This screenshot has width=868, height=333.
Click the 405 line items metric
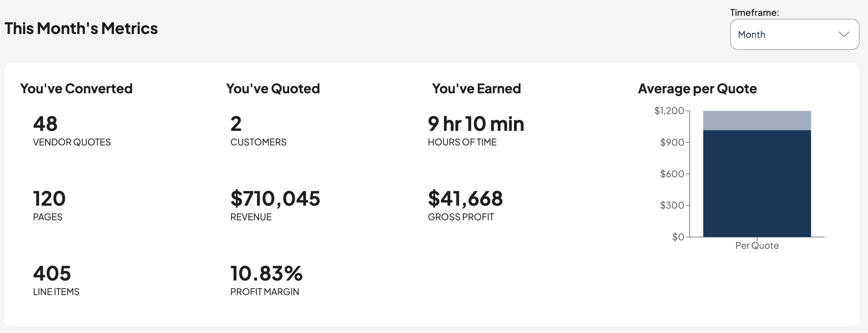(x=52, y=274)
